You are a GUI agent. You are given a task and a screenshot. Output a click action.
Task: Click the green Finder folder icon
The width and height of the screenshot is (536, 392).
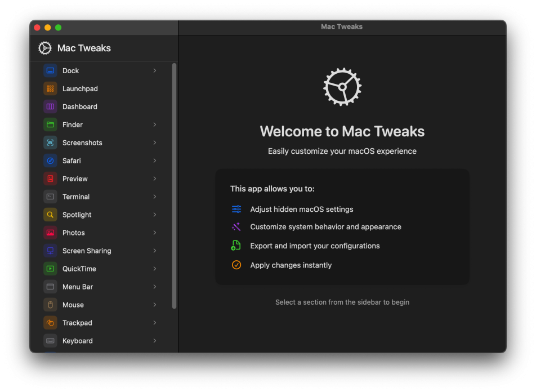(50, 124)
